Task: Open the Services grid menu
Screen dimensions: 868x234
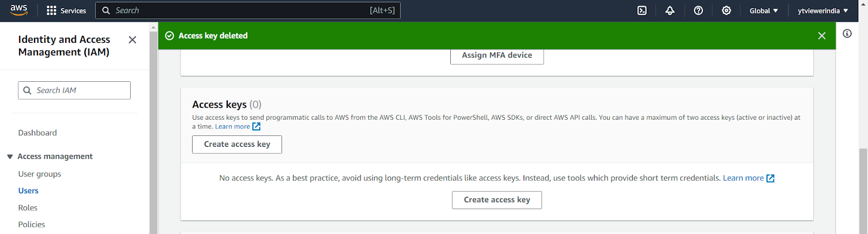Action: tap(66, 10)
